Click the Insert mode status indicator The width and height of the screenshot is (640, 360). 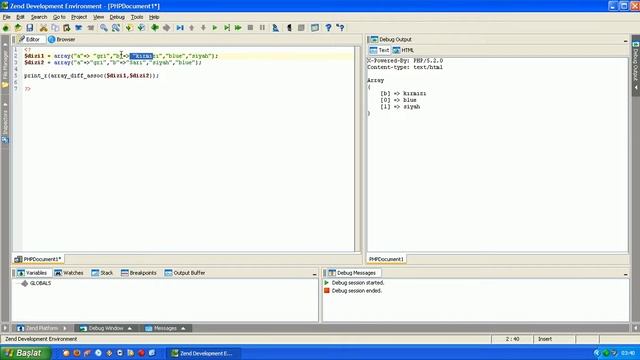(x=545, y=339)
